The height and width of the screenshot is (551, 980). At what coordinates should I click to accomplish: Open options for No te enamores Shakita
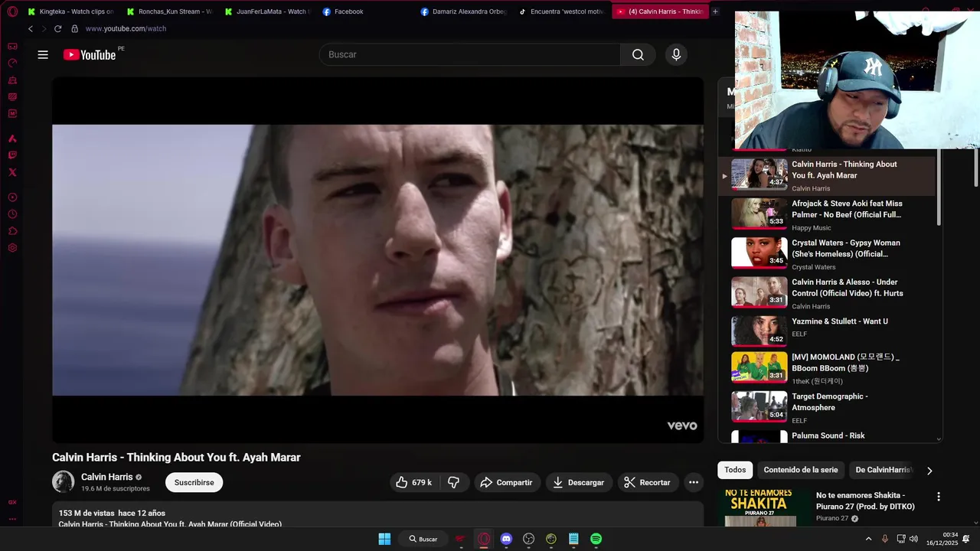[x=938, y=497]
